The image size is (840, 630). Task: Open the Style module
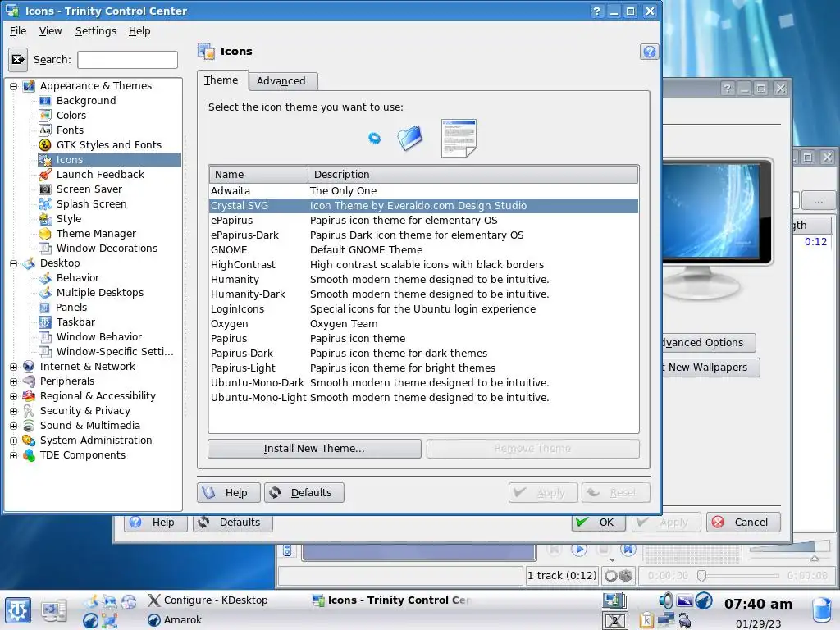click(69, 218)
